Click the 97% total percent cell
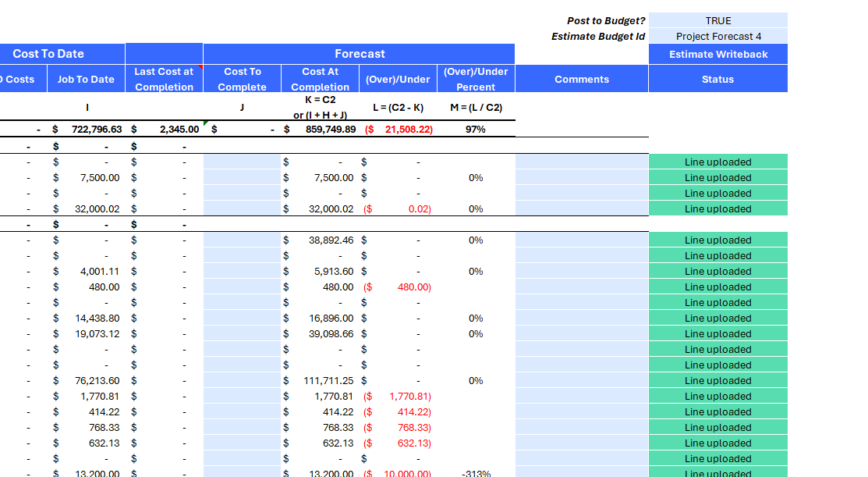Viewport: 868px width, 477px height. point(475,130)
